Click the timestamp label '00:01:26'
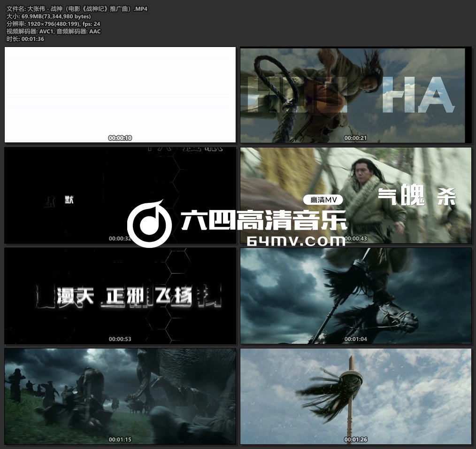This screenshot has width=476, height=449. click(x=355, y=440)
